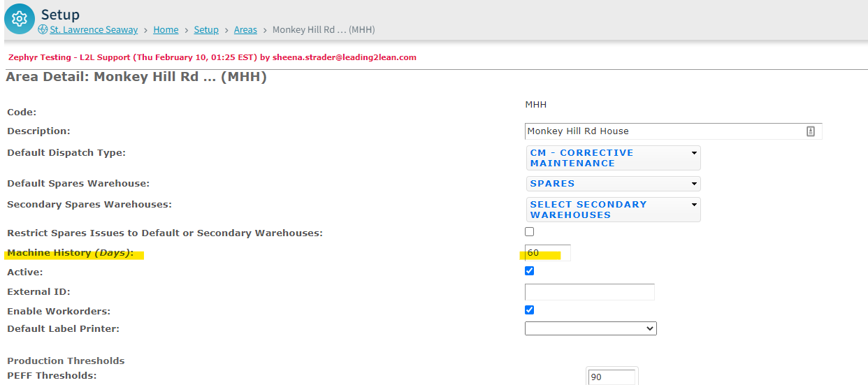Click the External ID label
Screen dimensions: 868x385
[x=39, y=292]
